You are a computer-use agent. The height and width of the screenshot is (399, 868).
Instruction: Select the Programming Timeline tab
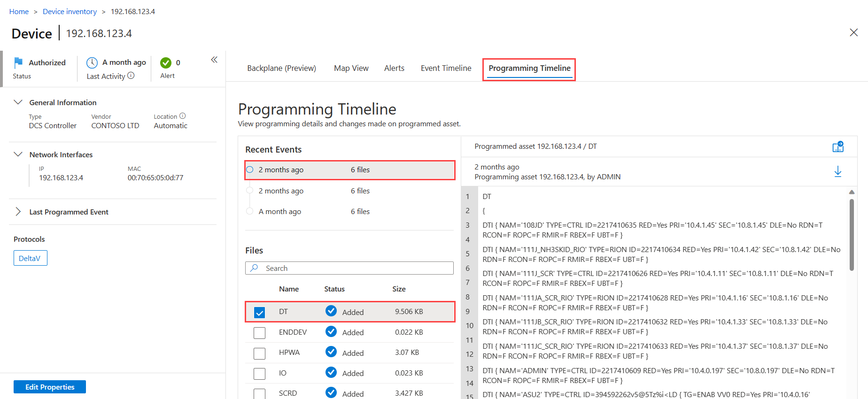click(529, 69)
